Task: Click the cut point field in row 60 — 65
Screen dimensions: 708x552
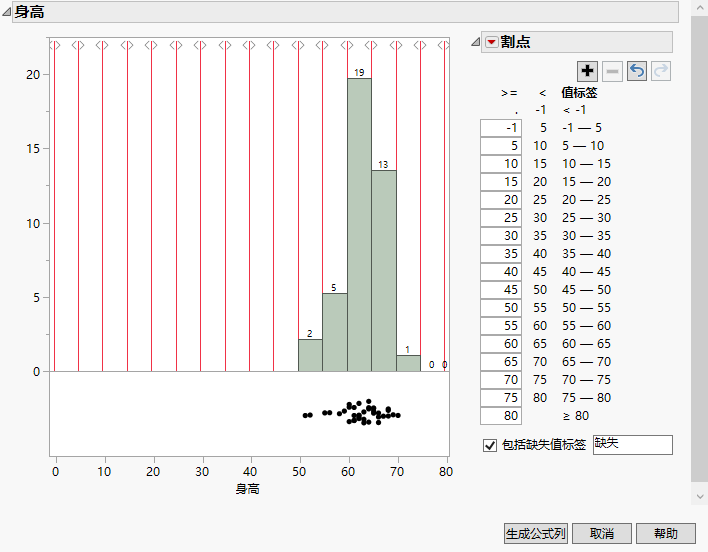Action: (501, 344)
